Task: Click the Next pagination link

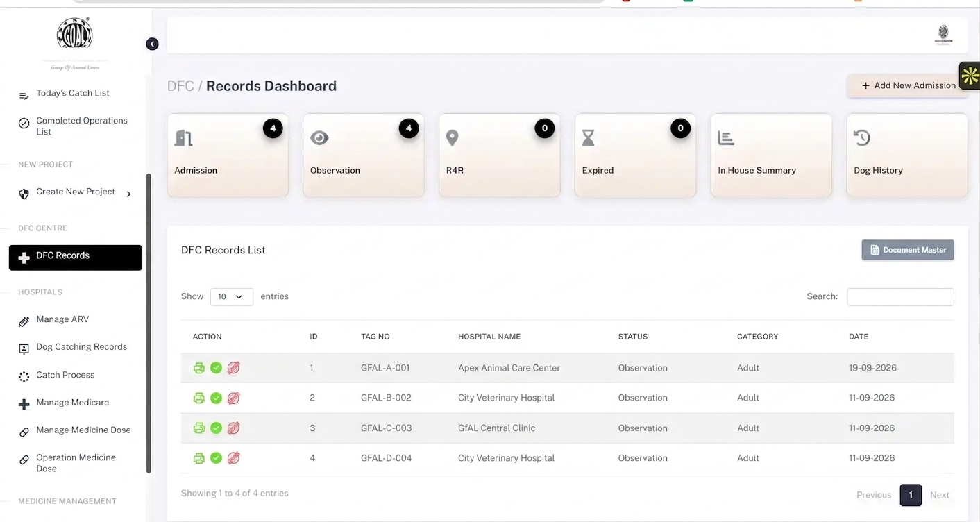Action: [940, 495]
